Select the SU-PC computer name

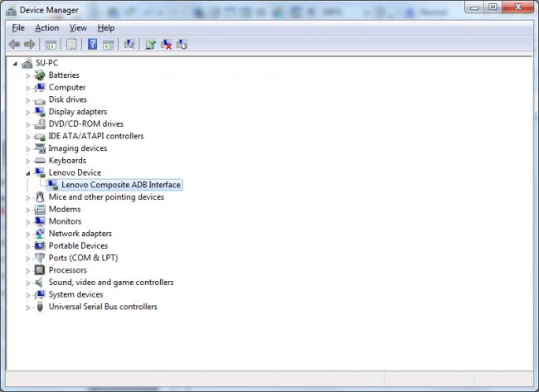coord(47,63)
